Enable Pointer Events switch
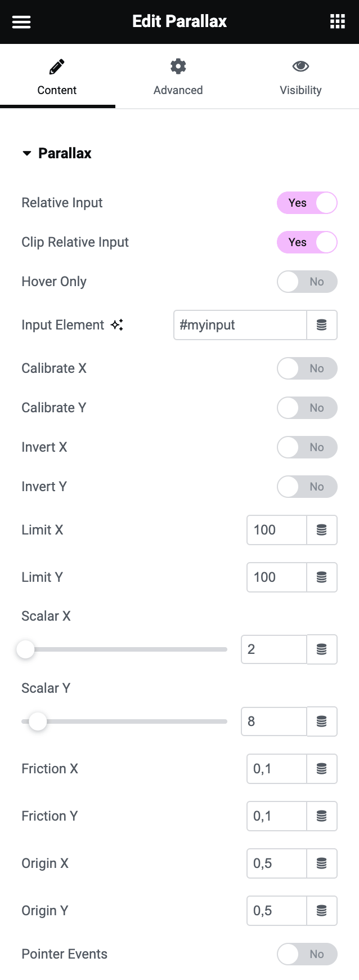The image size is (359, 980). [307, 954]
